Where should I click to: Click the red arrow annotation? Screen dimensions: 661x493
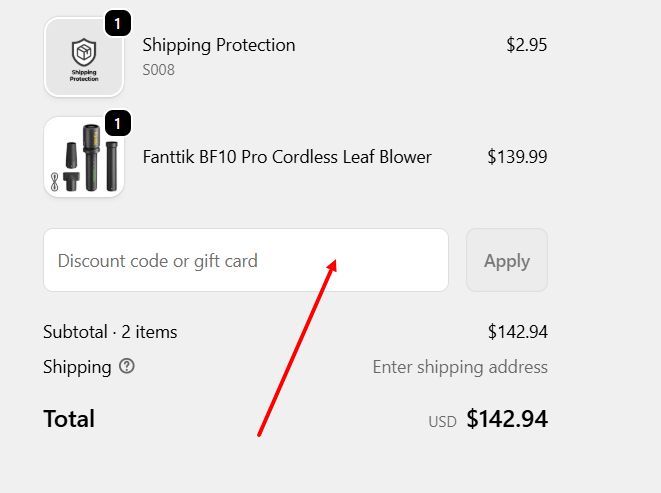(x=296, y=350)
